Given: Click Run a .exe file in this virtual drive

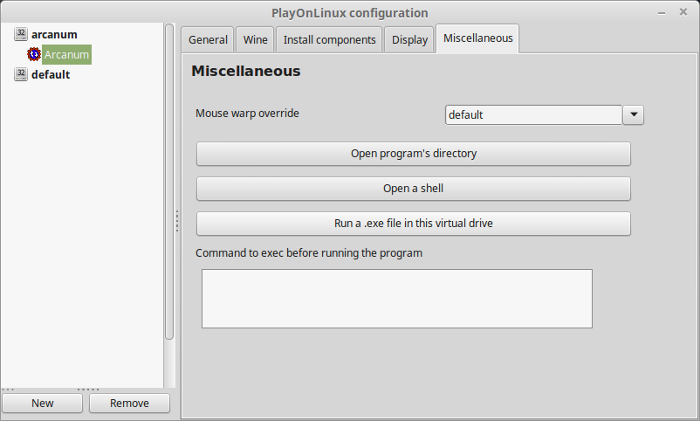Looking at the screenshot, I should (413, 223).
